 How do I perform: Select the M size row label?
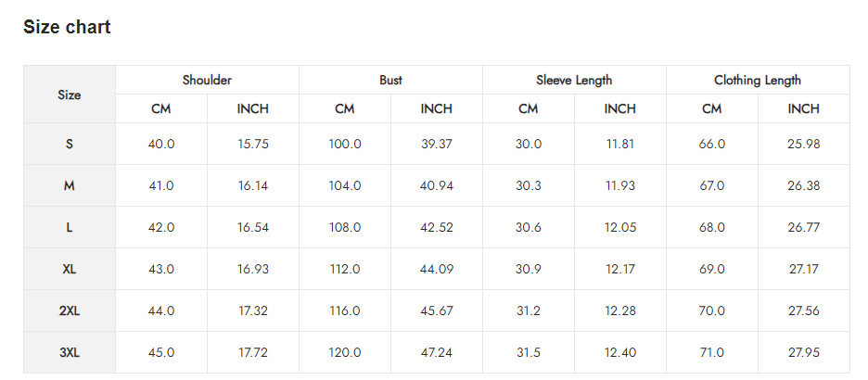tap(70, 186)
